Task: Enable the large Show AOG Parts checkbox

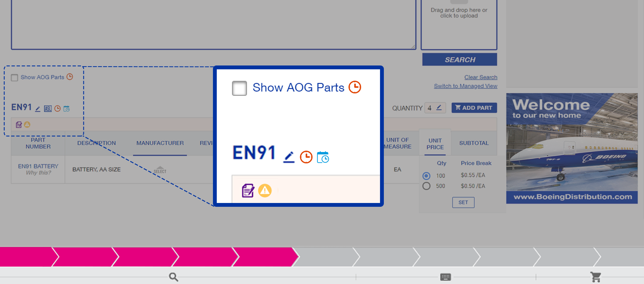Action: click(x=239, y=88)
